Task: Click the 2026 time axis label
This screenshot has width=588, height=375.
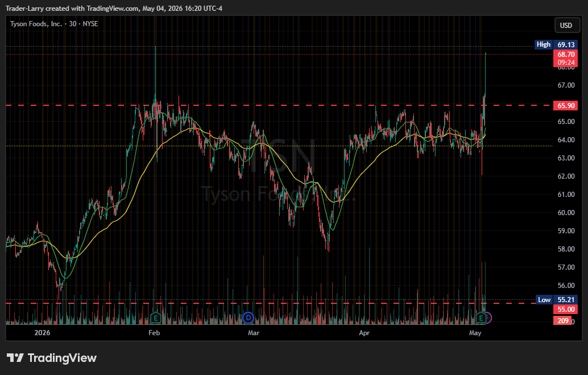Action: pos(42,333)
